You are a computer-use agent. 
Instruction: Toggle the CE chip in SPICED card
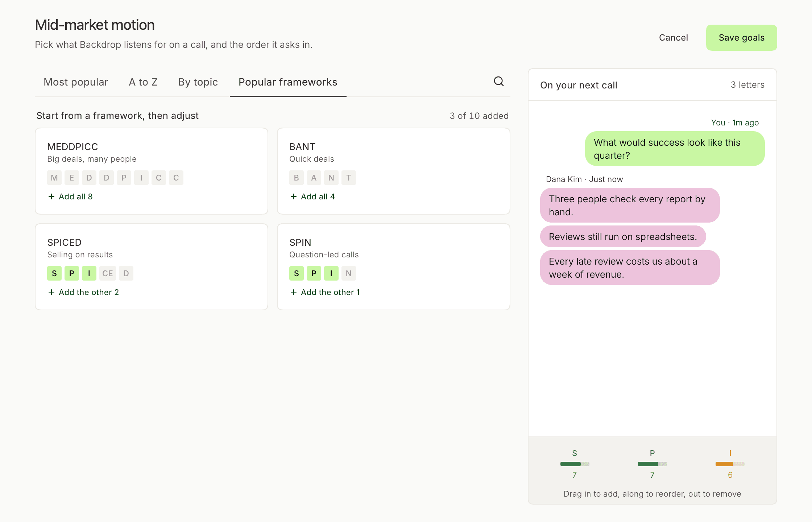point(108,273)
